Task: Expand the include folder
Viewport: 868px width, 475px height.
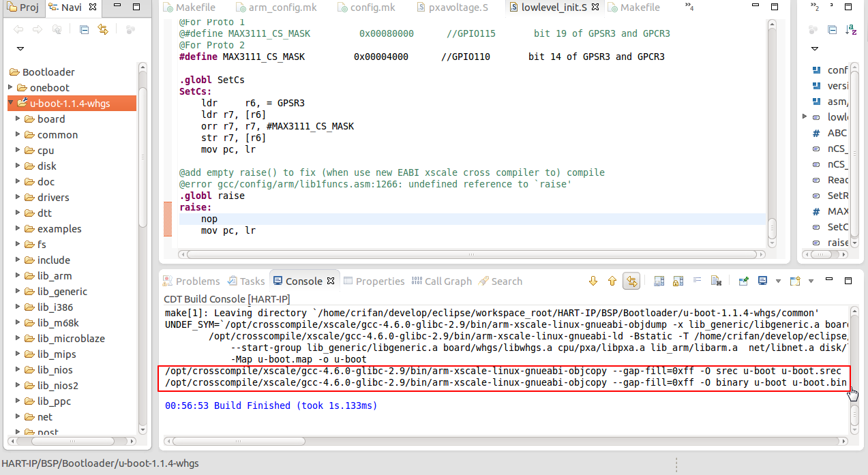Action: pyautogui.click(x=18, y=260)
